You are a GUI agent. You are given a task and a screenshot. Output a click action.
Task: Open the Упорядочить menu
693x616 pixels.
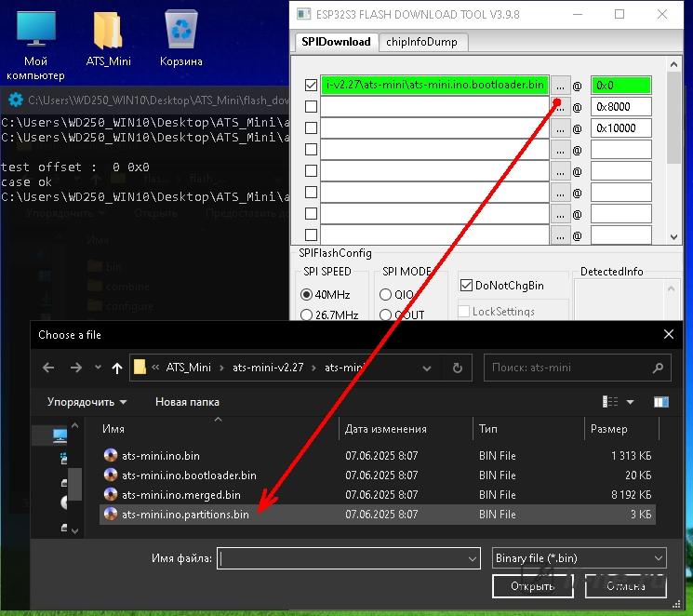pos(87,402)
